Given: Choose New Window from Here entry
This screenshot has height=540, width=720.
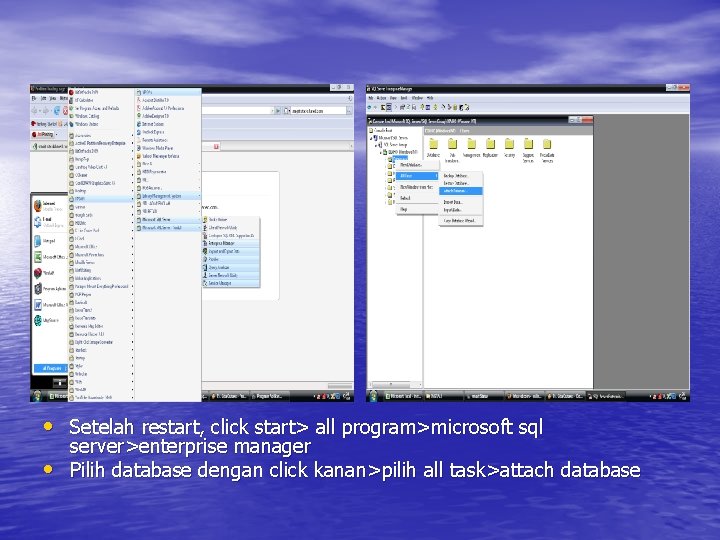Looking at the screenshot, I should pyautogui.click(x=417, y=187).
